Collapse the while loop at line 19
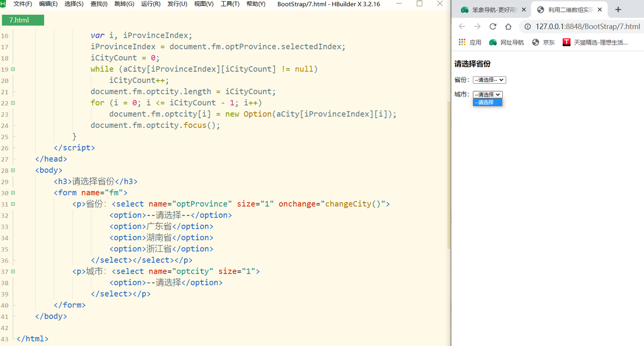Screen dimensions: 644x346 point(13,69)
